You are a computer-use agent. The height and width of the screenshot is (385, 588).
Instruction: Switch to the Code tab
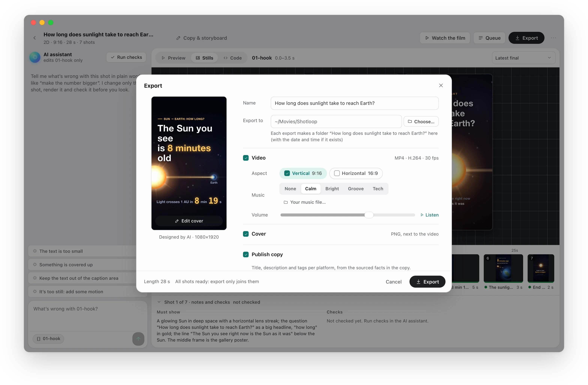point(232,58)
